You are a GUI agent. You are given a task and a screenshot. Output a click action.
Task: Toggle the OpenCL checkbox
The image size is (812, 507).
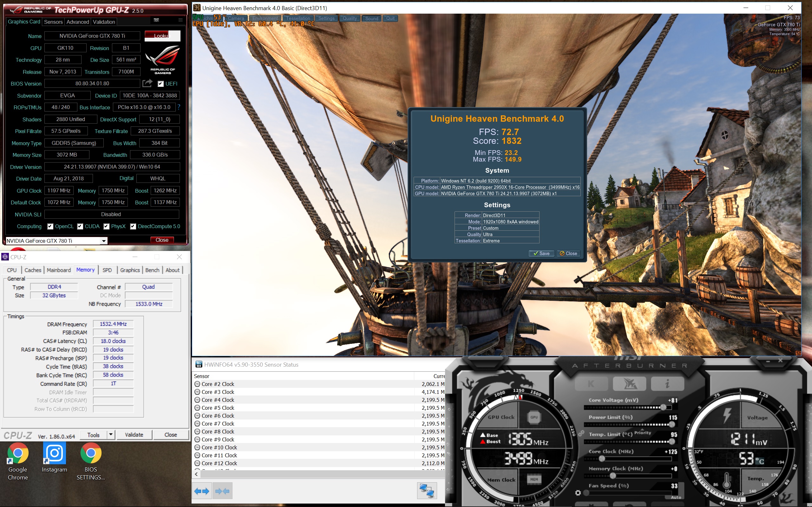coord(50,226)
